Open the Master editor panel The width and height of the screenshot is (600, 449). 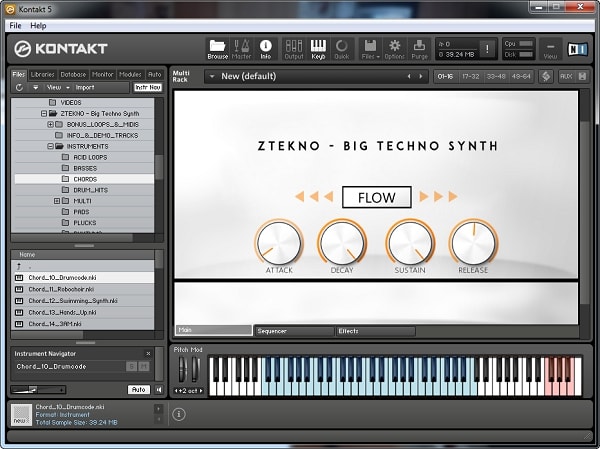click(x=242, y=47)
